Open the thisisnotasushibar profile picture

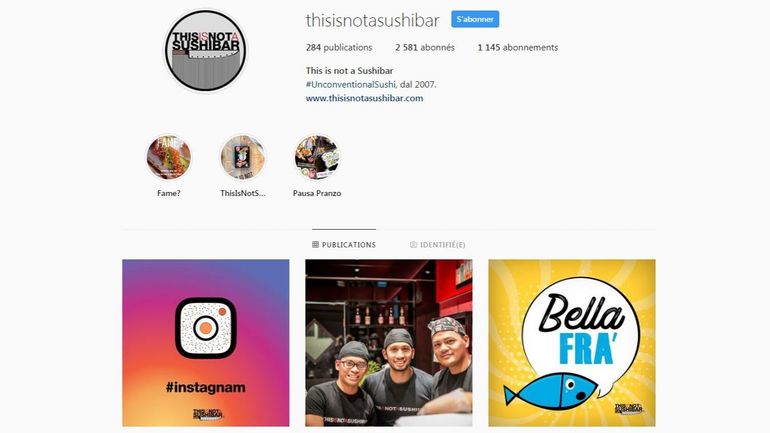205,51
